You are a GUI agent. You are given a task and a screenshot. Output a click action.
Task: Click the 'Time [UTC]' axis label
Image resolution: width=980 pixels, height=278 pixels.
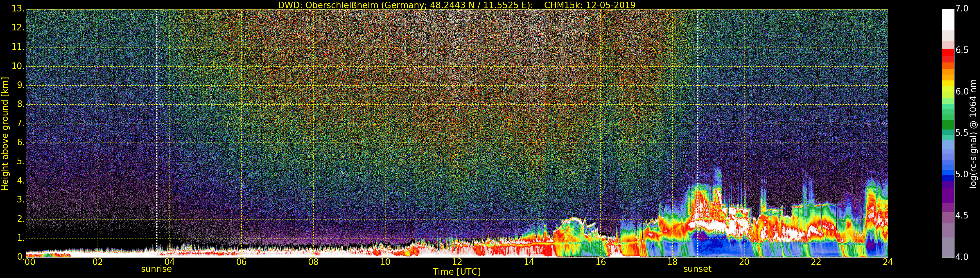click(x=457, y=272)
